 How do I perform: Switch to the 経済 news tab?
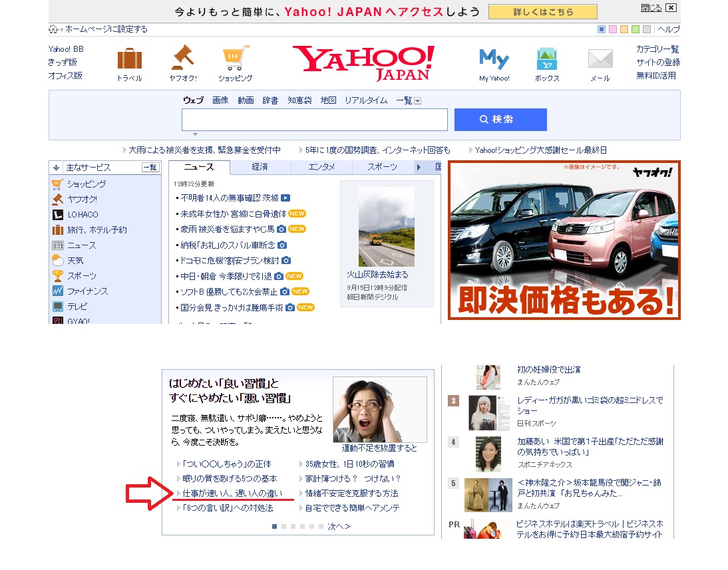tap(260, 167)
